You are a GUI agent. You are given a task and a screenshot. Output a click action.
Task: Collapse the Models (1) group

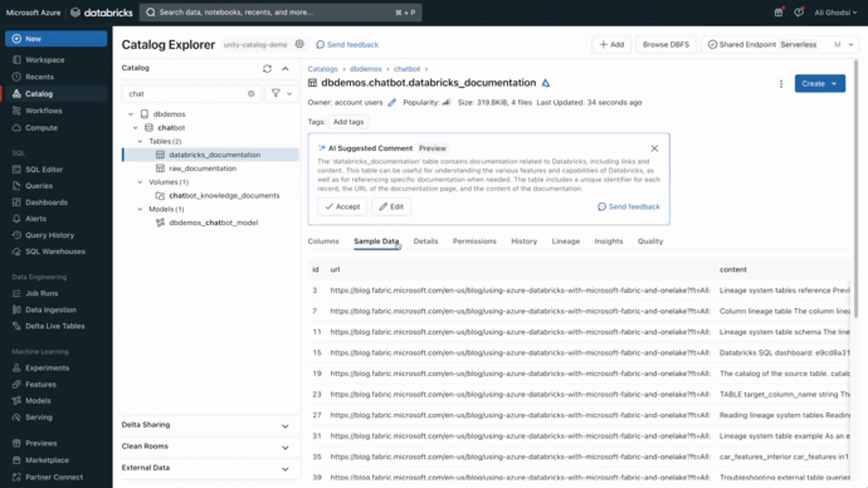click(140, 209)
